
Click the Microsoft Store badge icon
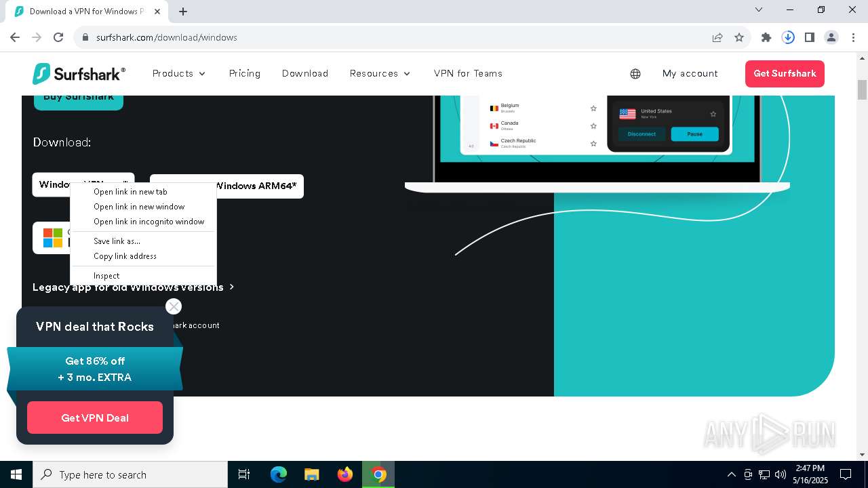coord(53,238)
